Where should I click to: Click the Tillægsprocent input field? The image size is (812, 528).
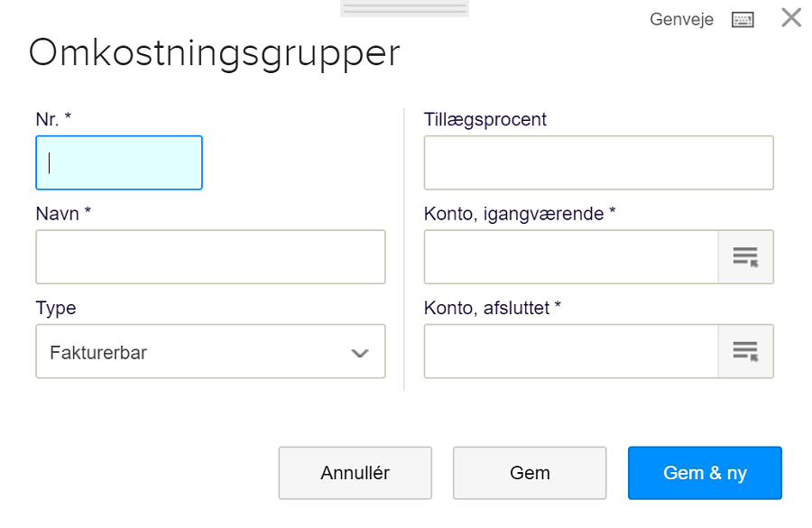pos(599,162)
